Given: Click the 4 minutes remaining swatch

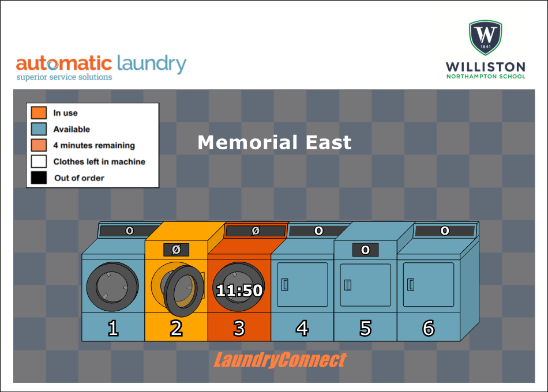Looking at the screenshot, I should [x=39, y=145].
